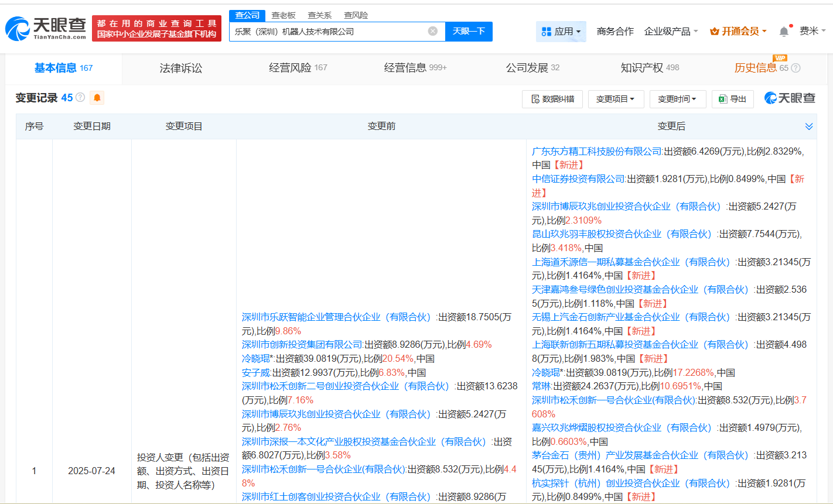Viewport: 833px width, 504px height.
Task: Click the orange change-record alert bell
Action: point(97,98)
